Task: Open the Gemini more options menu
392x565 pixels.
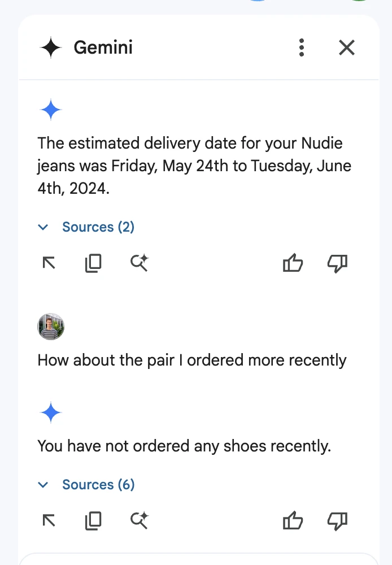Action: click(302, 48)
